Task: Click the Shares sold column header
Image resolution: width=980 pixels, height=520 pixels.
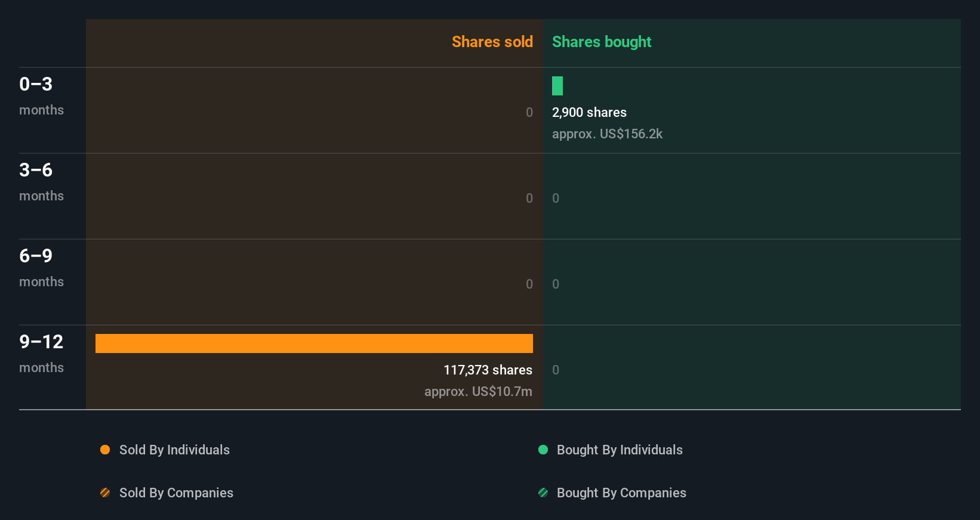Action: 492,42
